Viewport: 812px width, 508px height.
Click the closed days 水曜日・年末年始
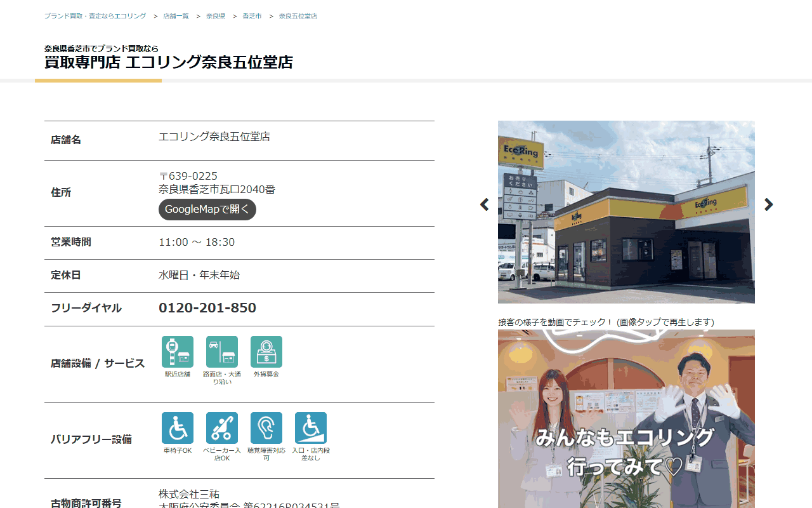(x=199, y=275)
